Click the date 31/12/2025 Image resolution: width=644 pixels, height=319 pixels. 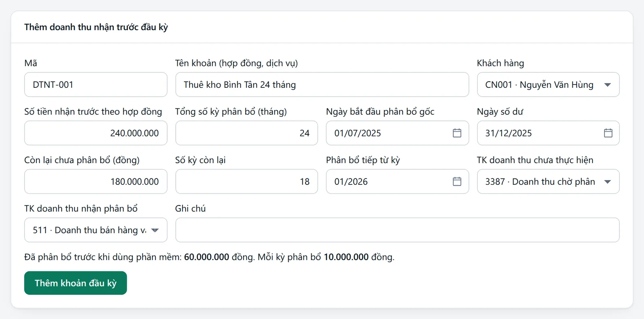coord(508,133)
